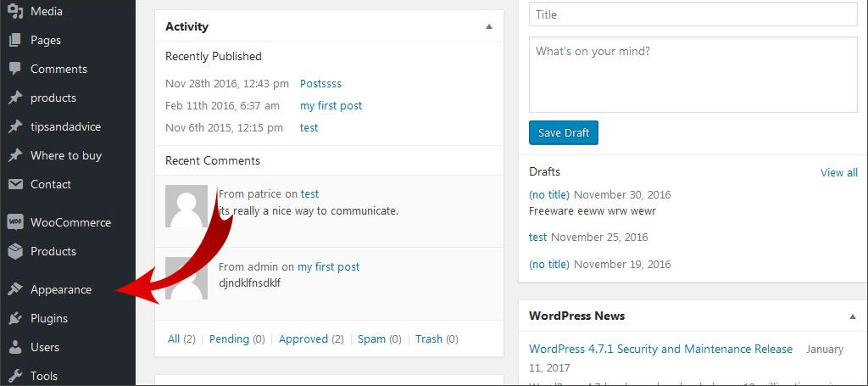
Task: Click the pin icon beside tipsandadvice
Action: 14,126
